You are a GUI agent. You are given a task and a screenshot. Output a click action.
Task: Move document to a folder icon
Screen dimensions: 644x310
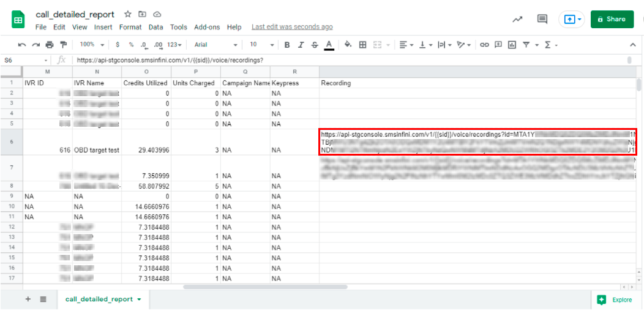142,14
